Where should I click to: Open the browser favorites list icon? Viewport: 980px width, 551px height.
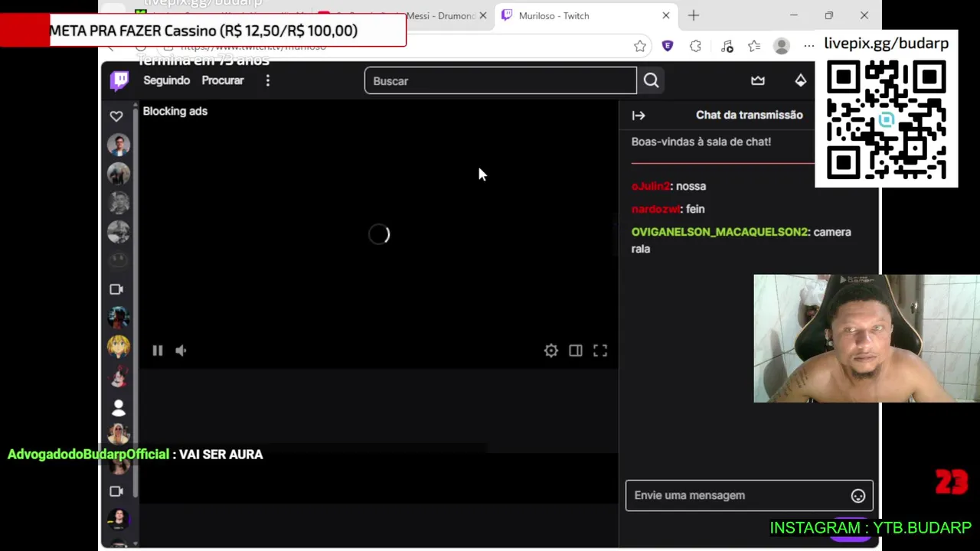(x=754, y=47)
